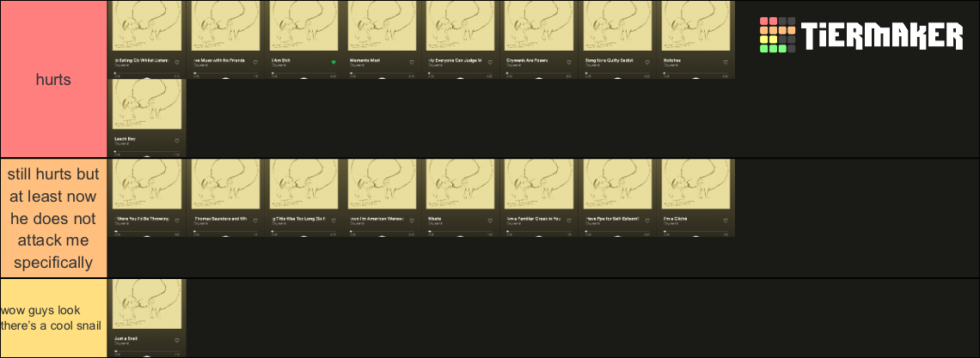Click the 'Just a Snail' song title
Image resolution: width=980 pixels, height=358 pixels.
coord(126,338)
